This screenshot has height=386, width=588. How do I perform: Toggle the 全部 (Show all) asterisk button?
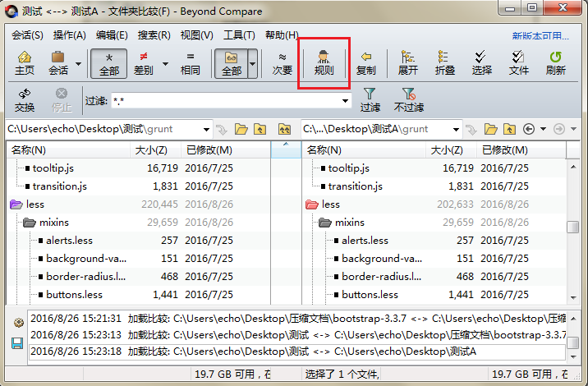coord(109,62)
